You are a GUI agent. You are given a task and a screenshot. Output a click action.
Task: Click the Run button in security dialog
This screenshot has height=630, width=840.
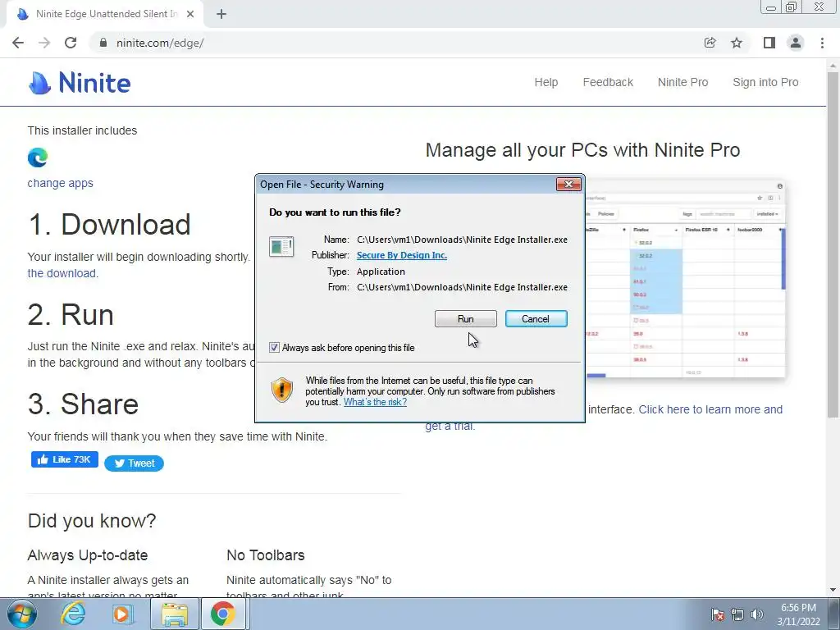(466, 319)
